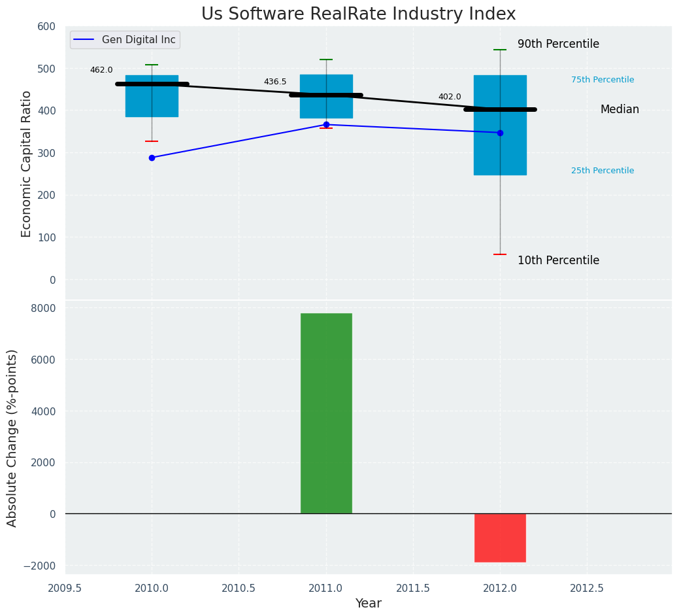Click the Year x-axis label
This screenshot has width=679, height=616.
click(x=368, y=604)
